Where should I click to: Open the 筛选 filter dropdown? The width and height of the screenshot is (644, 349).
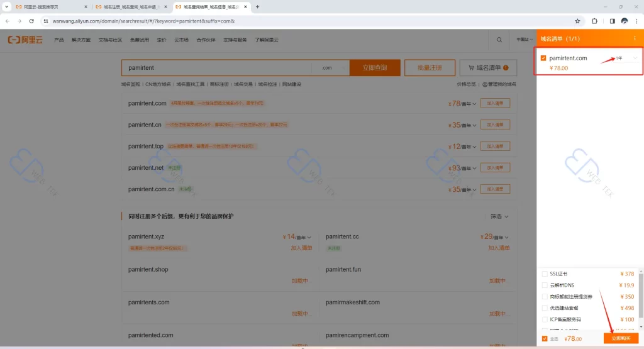tap(499, 216)
